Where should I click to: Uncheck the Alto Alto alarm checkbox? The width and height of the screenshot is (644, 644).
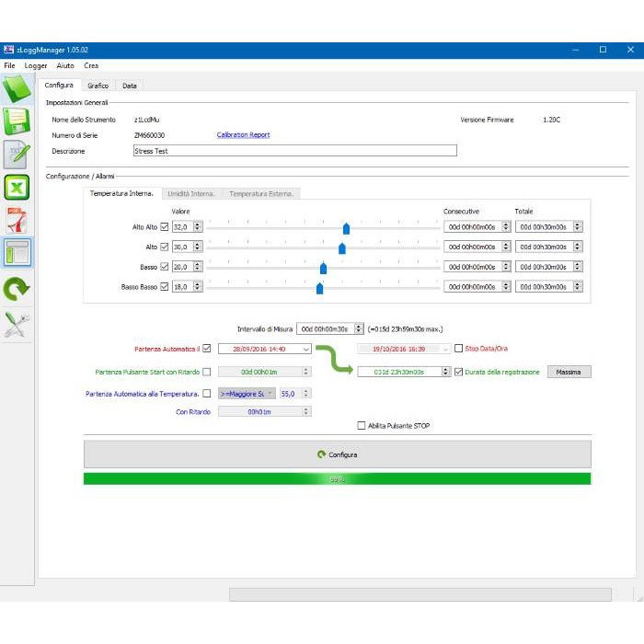tap(165, 226)
